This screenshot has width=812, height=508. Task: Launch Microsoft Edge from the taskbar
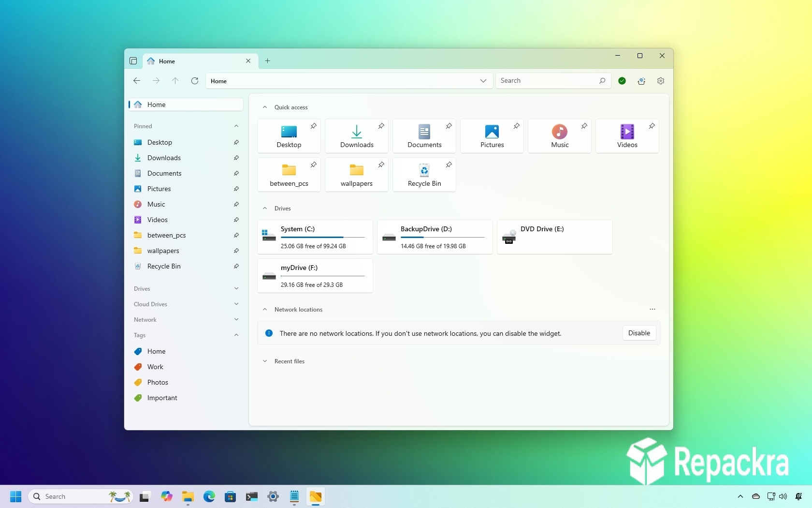click(209, 496)
